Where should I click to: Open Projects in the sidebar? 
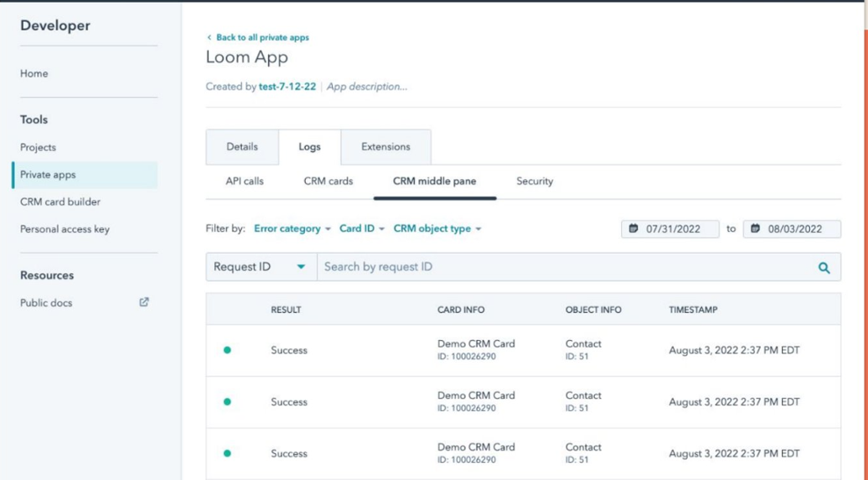tap(38, 148)
